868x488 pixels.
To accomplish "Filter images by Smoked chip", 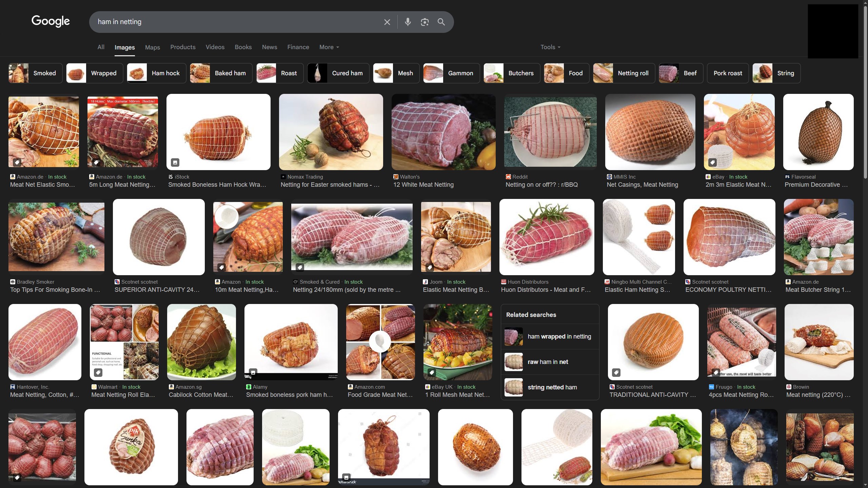I will pos(35,73).
